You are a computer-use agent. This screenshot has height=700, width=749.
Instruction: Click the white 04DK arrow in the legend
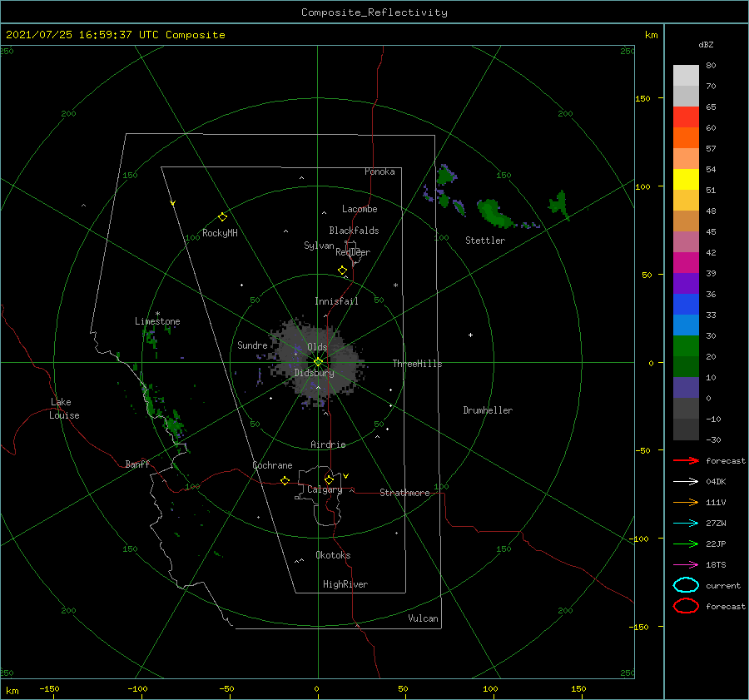click(x=686, y=482)
